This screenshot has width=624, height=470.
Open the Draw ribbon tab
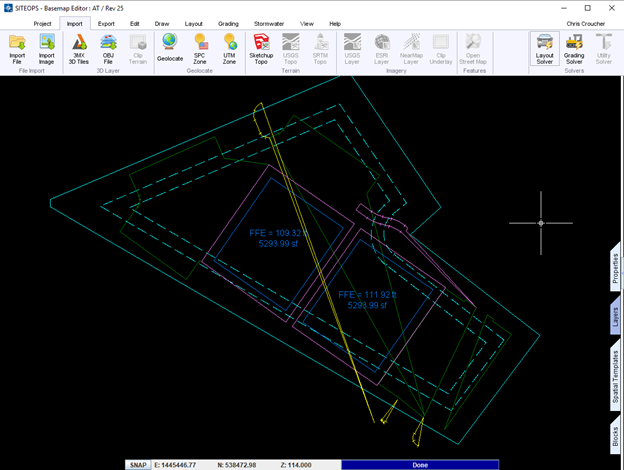tap(162, 22)
